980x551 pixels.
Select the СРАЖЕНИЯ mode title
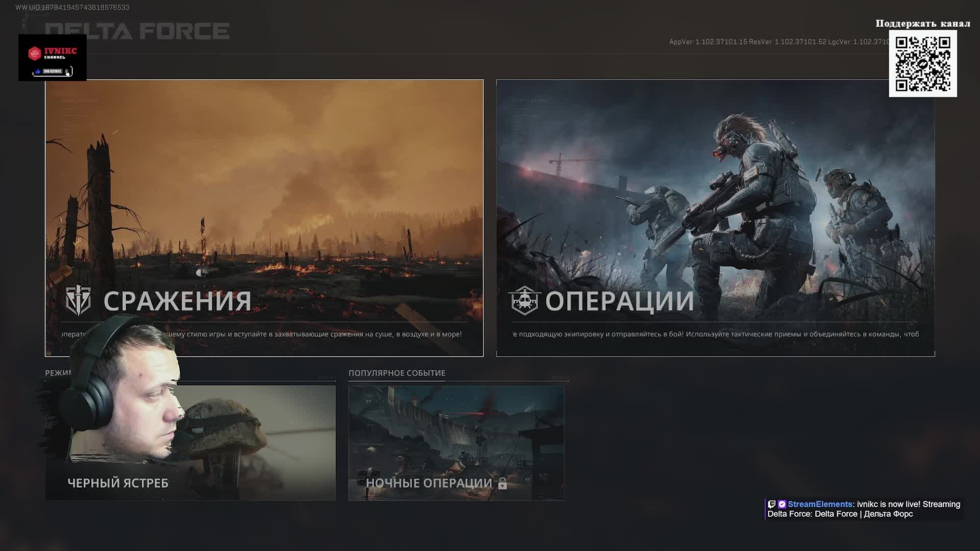point(177,301)
